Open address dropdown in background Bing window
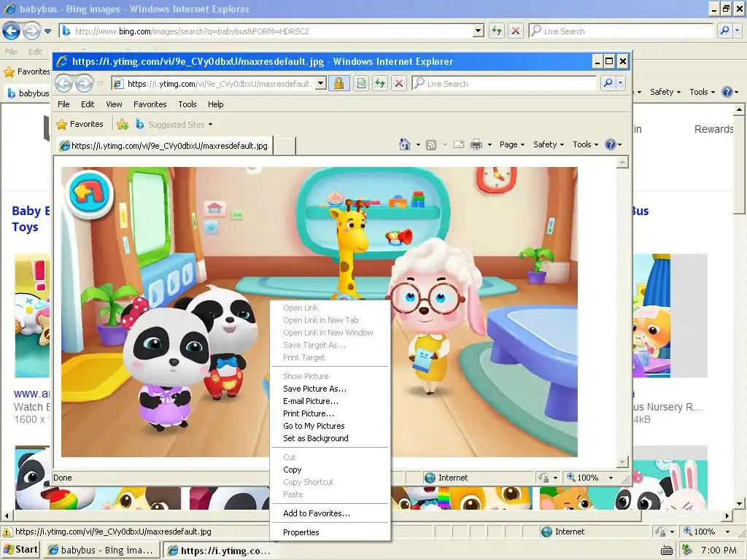Screen dimensions: 747x560 click(478, 31)
